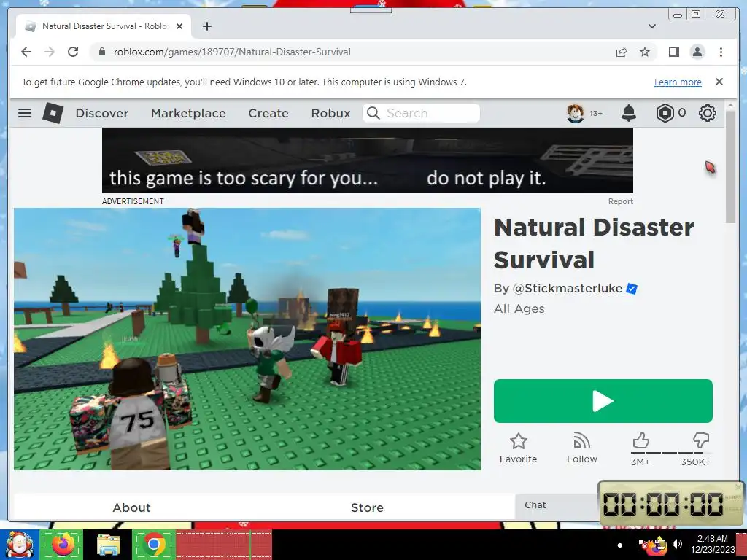This screenshot has width=747, height=560.
Task: Open the Chrome three-dot menu
Action: pyautogui.click(x=721, y=52)
